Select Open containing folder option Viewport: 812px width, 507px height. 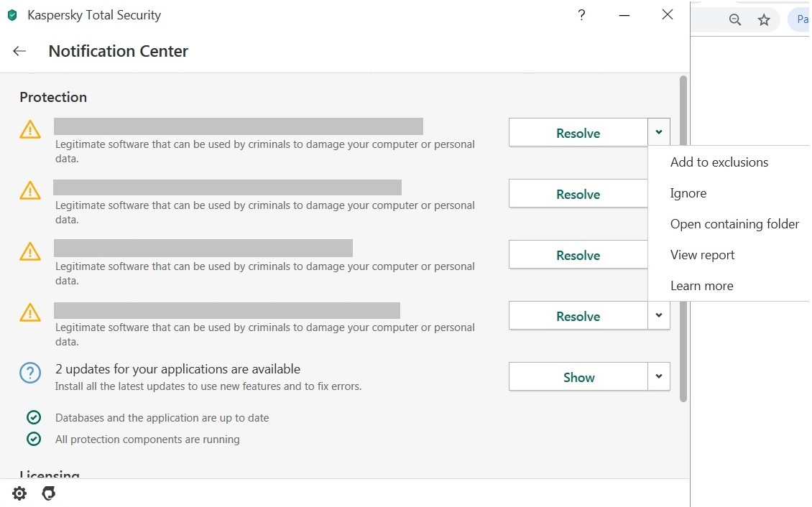(x=734, y=224)
